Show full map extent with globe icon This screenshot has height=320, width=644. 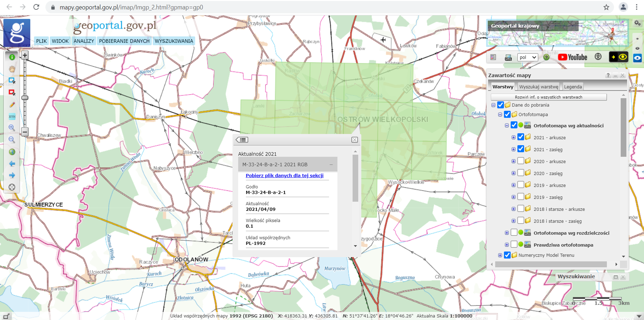tap(12, 152)
